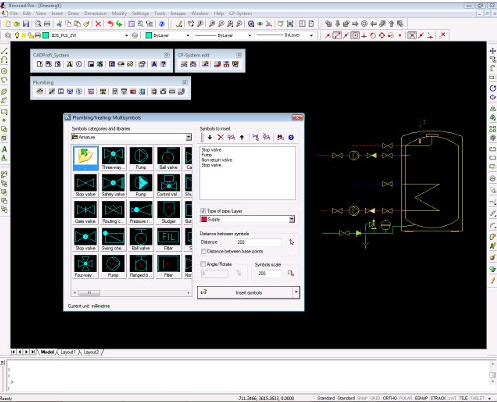Image resolution: width=497 pixels, height=402 pixels.
Task: Click the pick-distance cursor button beside Distance
Action: point(291,242)
